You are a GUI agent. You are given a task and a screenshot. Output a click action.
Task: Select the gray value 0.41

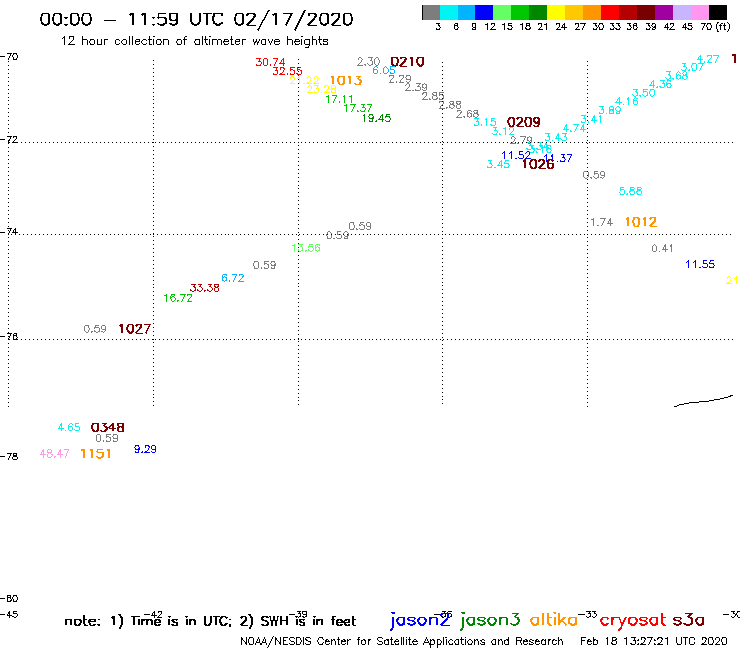662,248
